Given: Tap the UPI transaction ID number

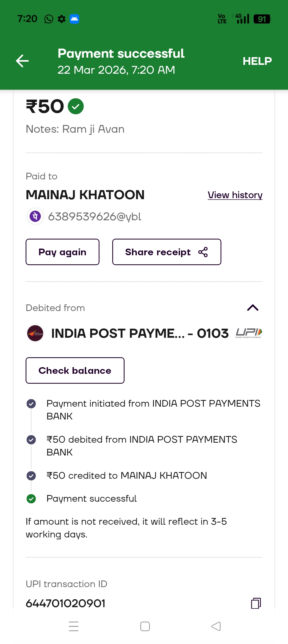Looking at the screenshot, I should coord(66,603).
